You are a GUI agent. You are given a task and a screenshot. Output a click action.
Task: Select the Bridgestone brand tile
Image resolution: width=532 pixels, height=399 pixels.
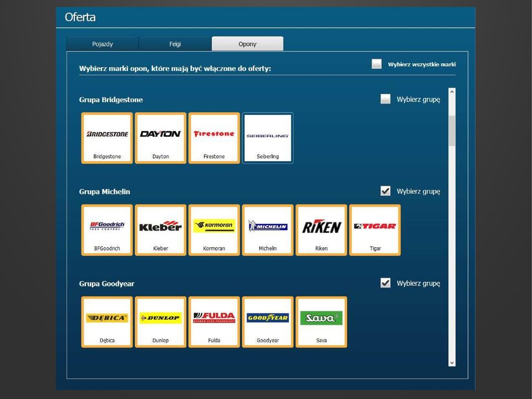click(107, 138)
